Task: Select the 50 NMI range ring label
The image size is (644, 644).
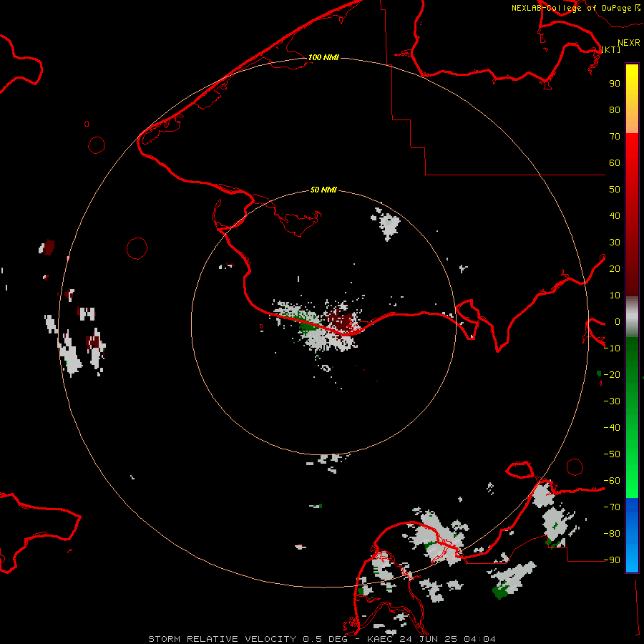Action: click(323, 190)
